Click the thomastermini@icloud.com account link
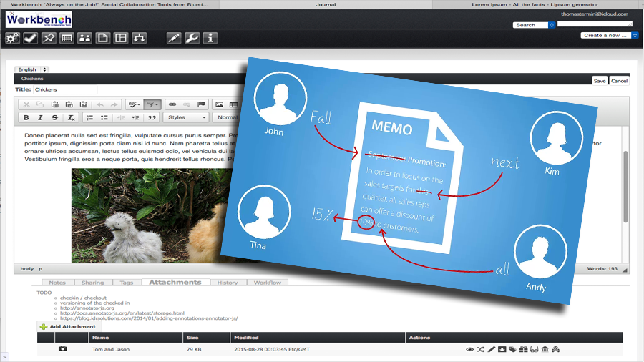The image size is (644, 362). 595,14
